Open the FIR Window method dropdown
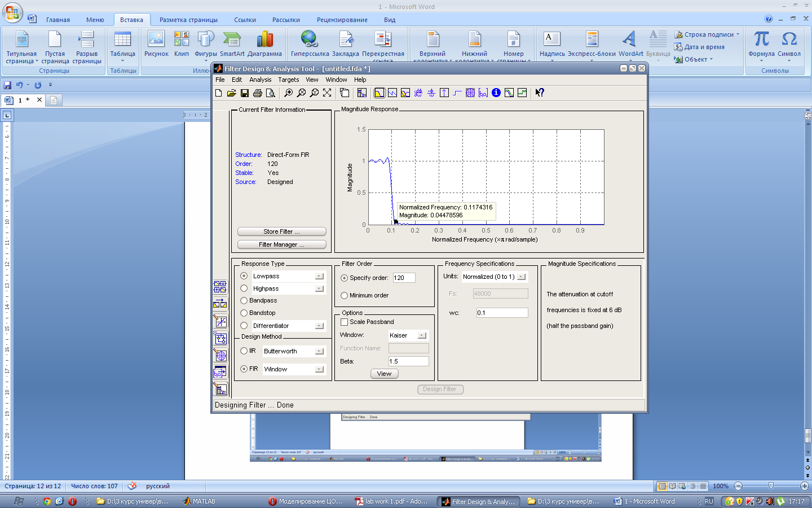The width and height of the screenshot is (812, 508). 319,370
